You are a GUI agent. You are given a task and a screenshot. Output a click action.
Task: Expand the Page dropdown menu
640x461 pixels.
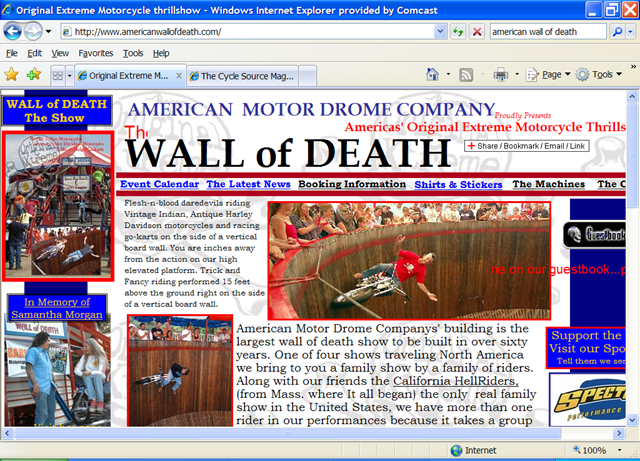click(x=556, y=75)
